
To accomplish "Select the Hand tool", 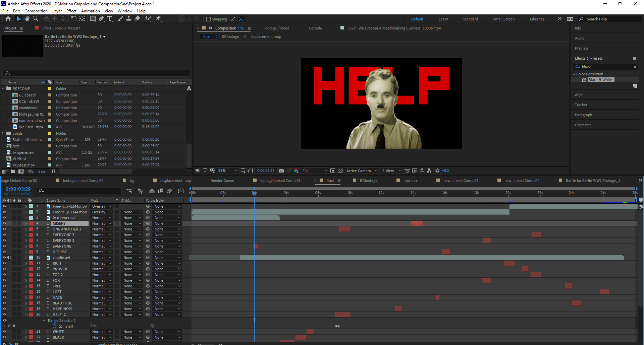I will 27,19.
